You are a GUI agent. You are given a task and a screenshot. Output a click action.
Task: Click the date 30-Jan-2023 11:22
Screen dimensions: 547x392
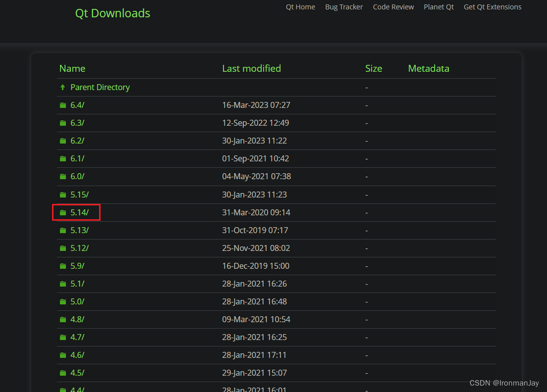(x=255, y=141)
